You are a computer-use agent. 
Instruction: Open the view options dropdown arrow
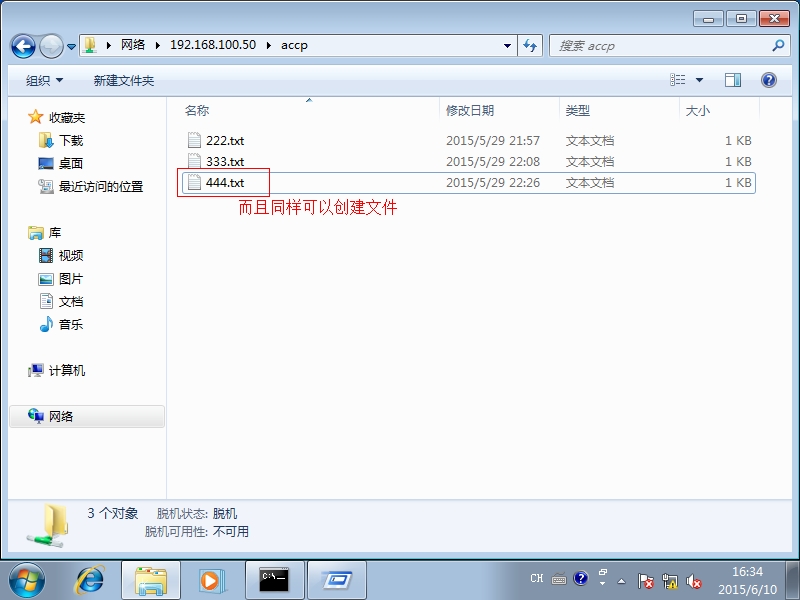[x=699, y=80]
